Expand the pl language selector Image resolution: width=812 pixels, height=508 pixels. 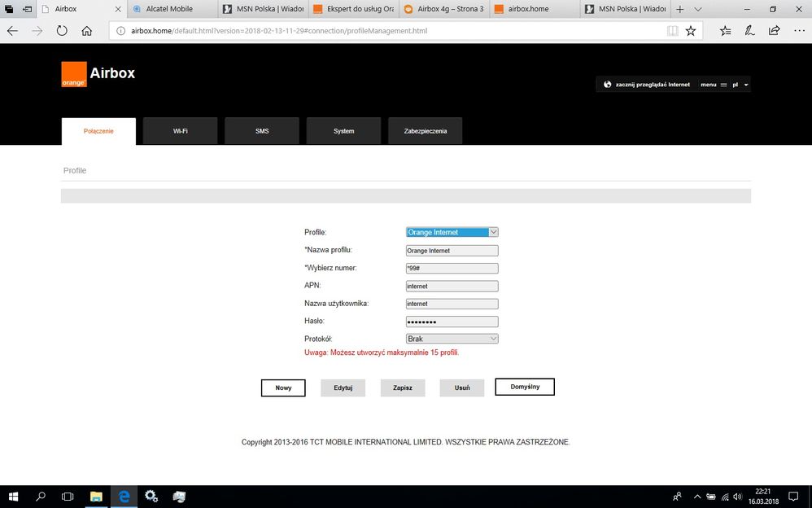[x=740, y=85]
